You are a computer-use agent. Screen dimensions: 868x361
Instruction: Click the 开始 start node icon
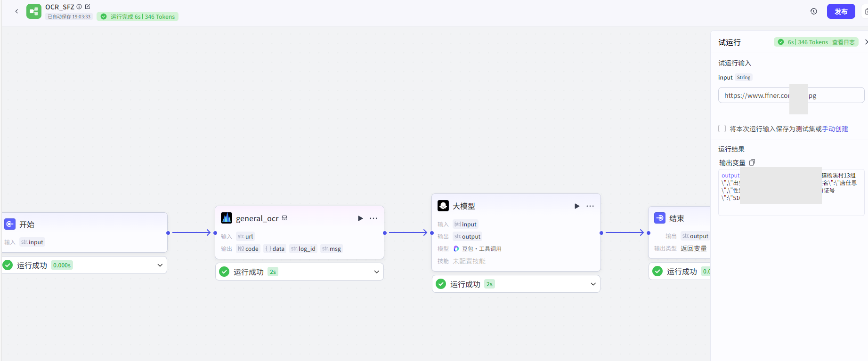[10, 225]
